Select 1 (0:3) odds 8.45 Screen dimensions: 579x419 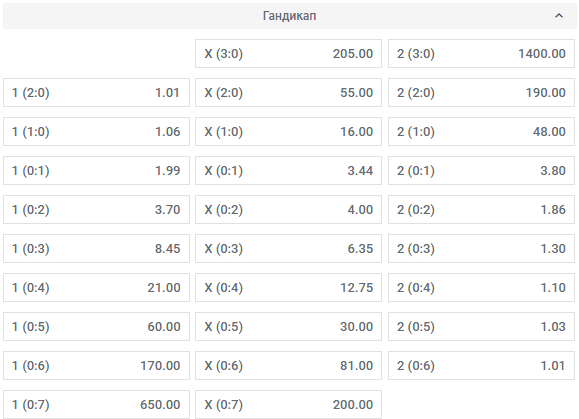coord(96,249)
